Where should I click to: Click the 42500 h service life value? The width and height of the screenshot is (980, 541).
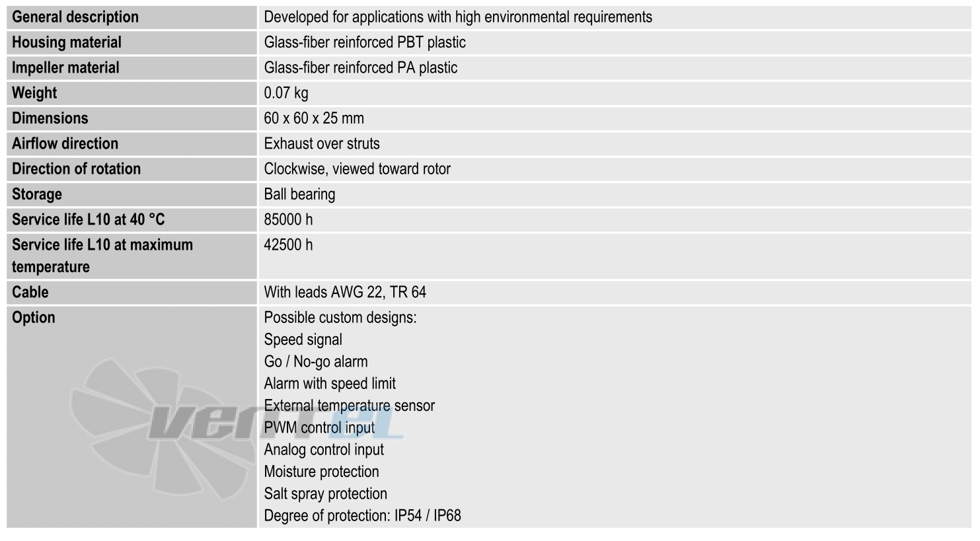tap(288, 244)
